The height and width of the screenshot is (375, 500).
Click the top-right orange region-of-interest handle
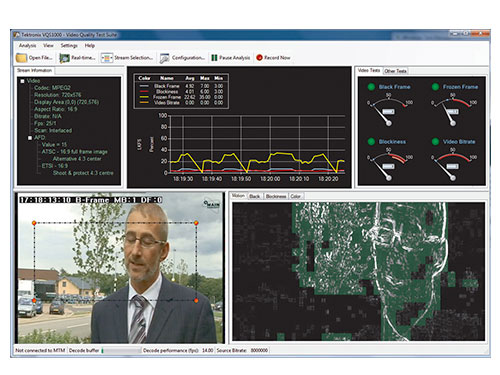click(x=196, y=222)
